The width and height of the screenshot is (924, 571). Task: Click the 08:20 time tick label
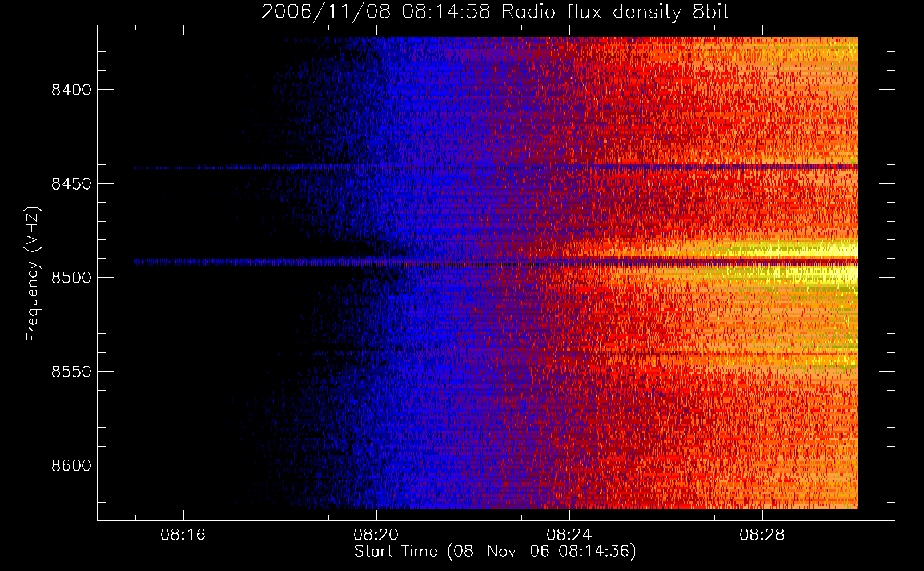coord(376,535)
